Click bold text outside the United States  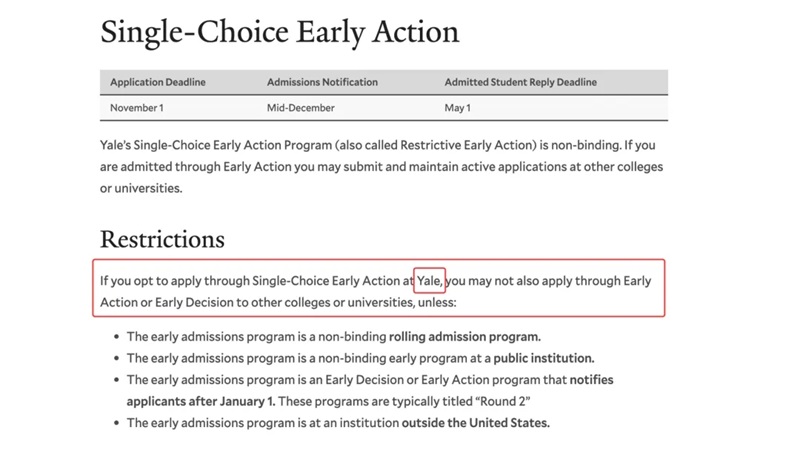476,423
